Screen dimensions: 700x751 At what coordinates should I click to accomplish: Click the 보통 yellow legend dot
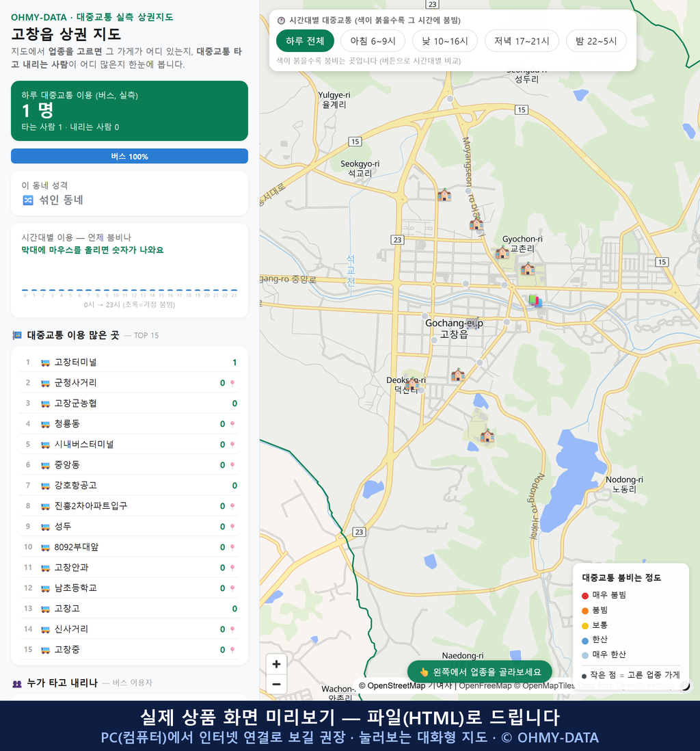point(584,626)
